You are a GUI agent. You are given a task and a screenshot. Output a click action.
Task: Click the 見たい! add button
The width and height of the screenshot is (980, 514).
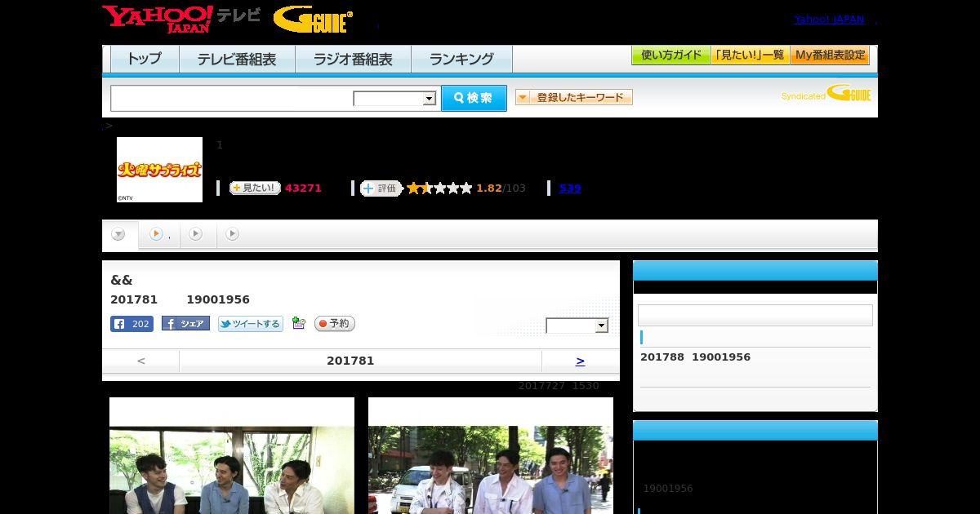[x=255, y=188]
